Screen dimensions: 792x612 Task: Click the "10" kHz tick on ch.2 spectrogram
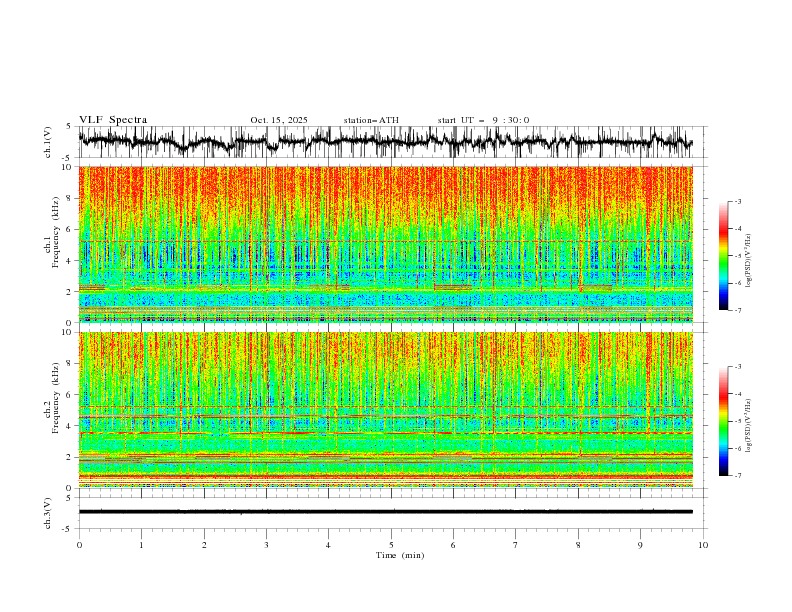point(68,332)
